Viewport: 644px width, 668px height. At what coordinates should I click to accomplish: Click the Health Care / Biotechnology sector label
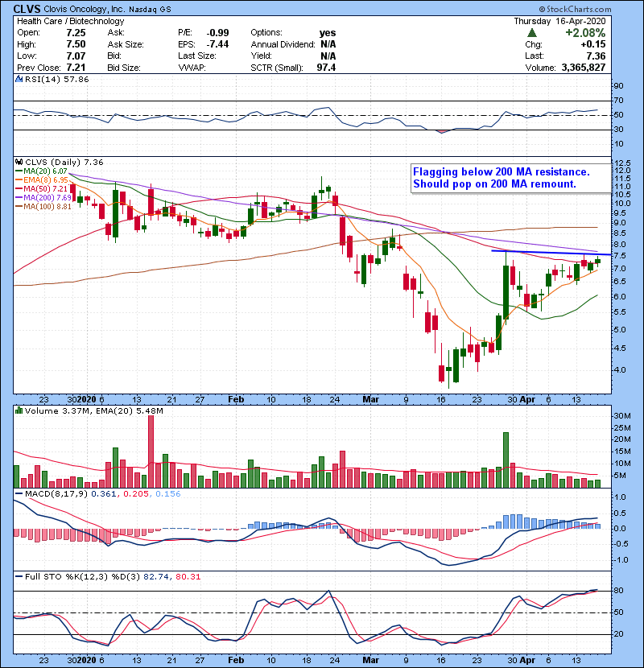pos(70,21)
